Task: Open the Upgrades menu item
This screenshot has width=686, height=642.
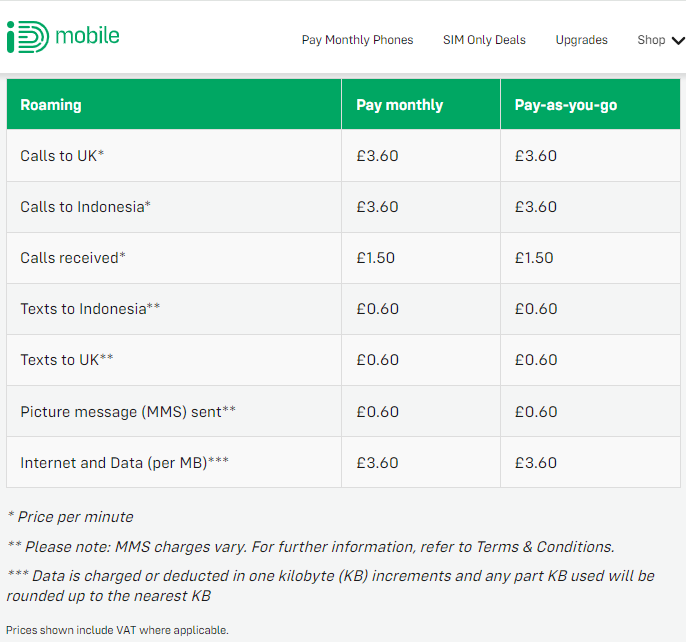Action: (581, 40)
